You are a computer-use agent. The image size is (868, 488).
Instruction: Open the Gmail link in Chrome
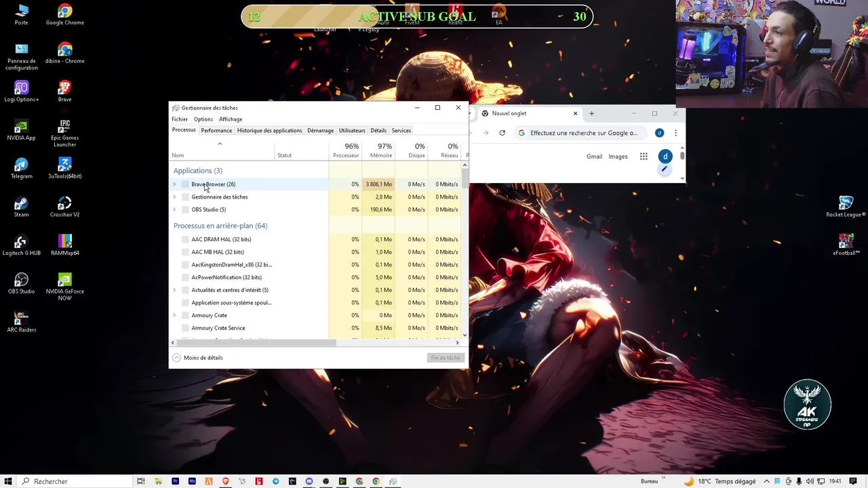tap(594, 157)
